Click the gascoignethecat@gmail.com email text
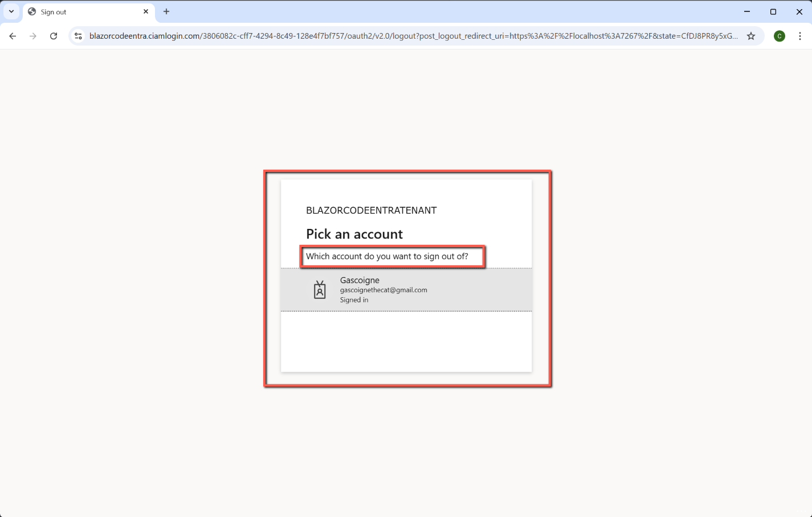Screen dimensions: 812x517 pos(383,290)
